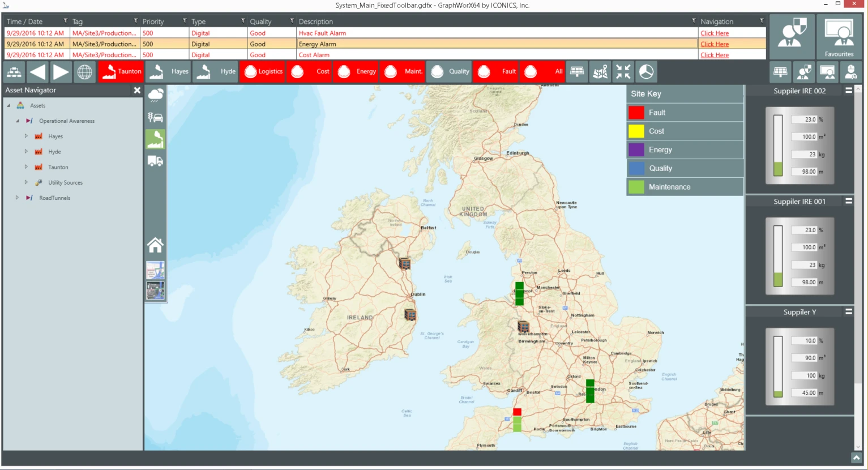Open the Taunton site button

121,72
